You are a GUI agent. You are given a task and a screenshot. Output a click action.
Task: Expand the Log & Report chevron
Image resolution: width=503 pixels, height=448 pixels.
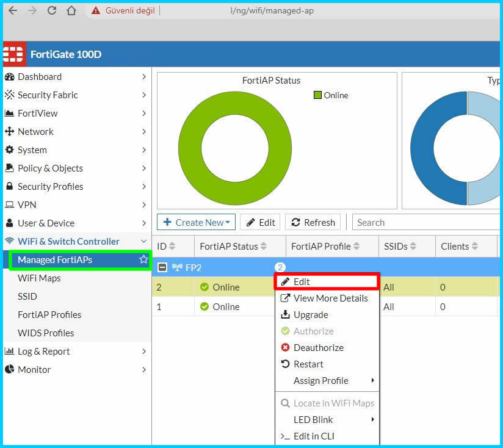click(x=144, y=351)
